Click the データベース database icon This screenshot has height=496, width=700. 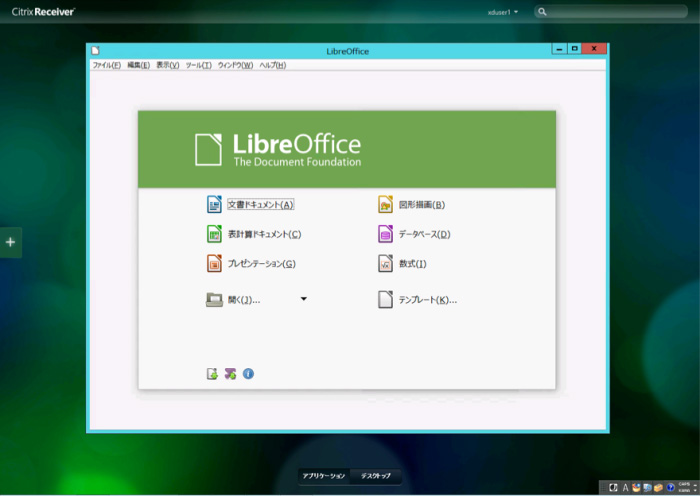click(x=385, y=235)
